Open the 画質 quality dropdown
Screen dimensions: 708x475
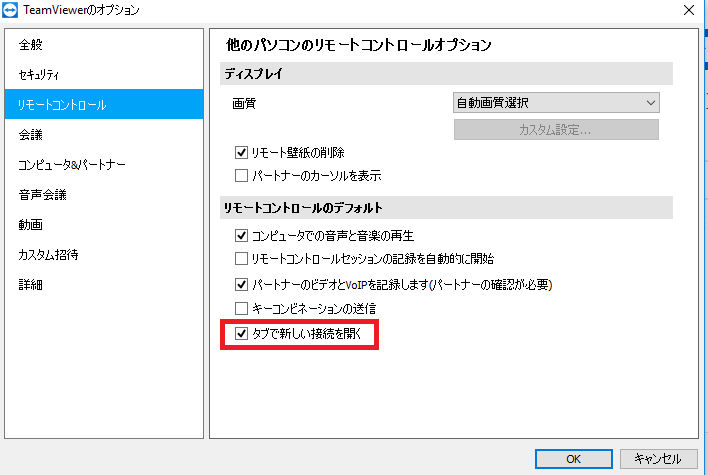556,103
